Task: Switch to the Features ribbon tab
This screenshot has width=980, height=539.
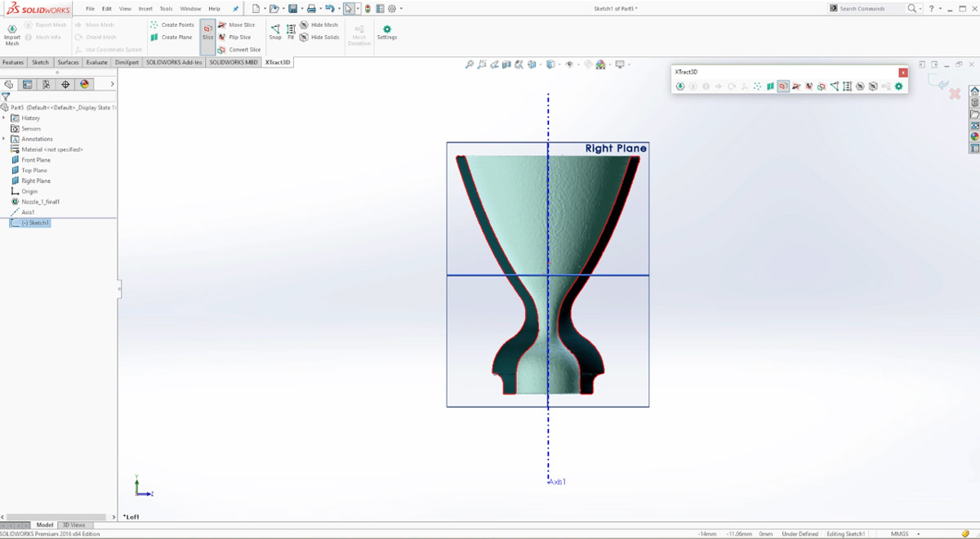Action: click(x=12, y=61)
